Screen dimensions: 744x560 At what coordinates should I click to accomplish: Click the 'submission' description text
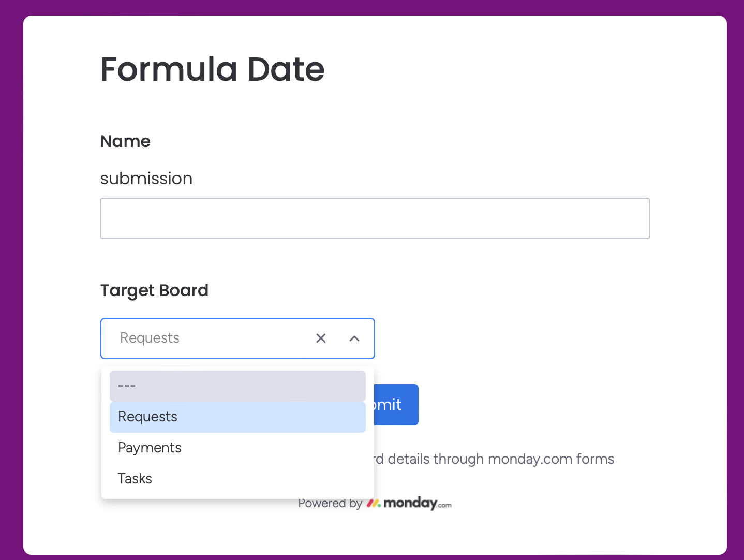pos(146,179)
